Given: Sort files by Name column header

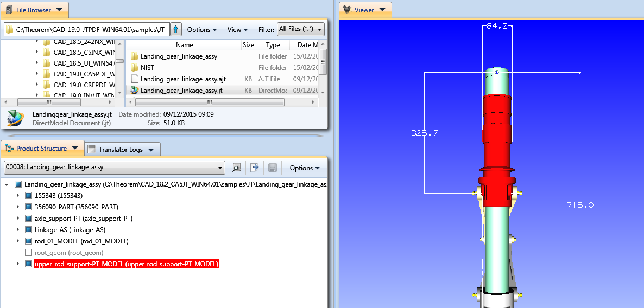Looking at the screenshot, I should coord(185,45).
